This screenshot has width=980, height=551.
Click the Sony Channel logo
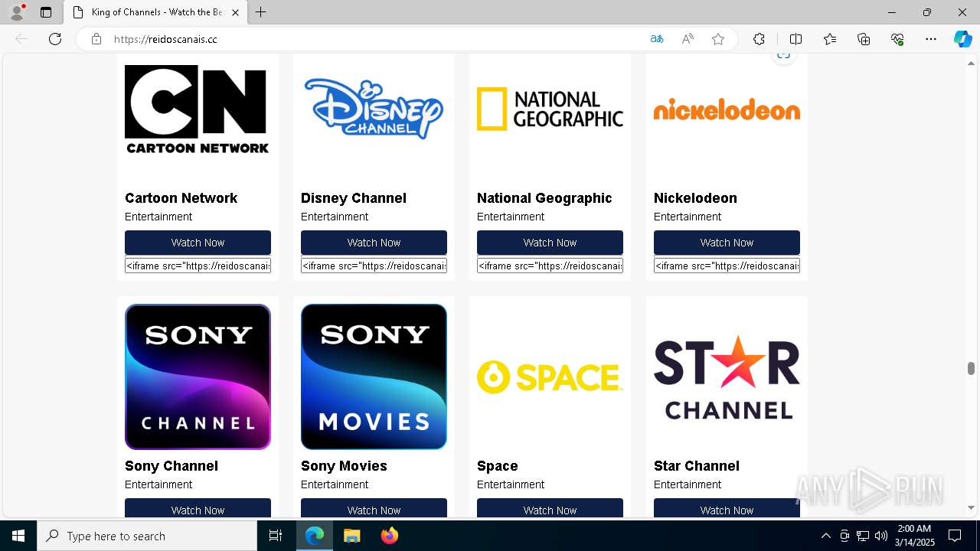coord(198,377)
